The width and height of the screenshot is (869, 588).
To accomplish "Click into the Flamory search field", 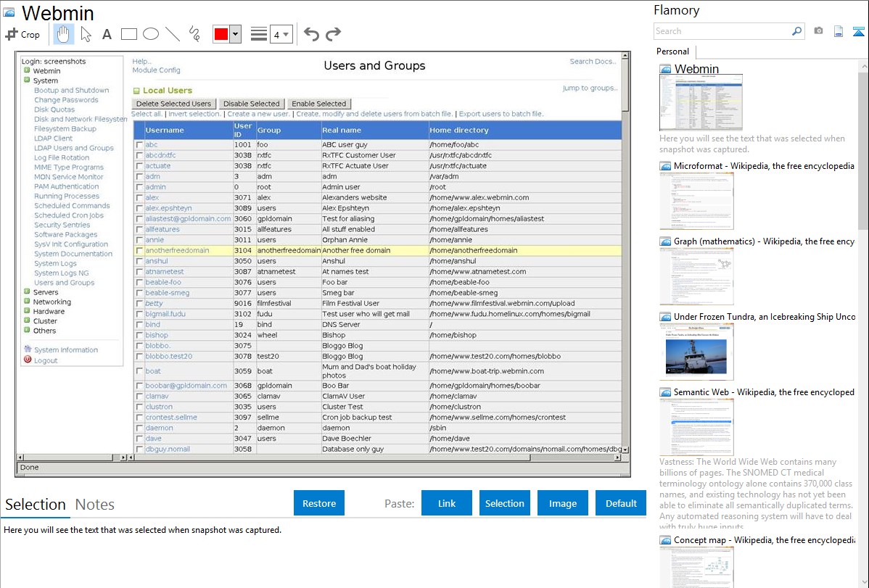I will (722, 31).
